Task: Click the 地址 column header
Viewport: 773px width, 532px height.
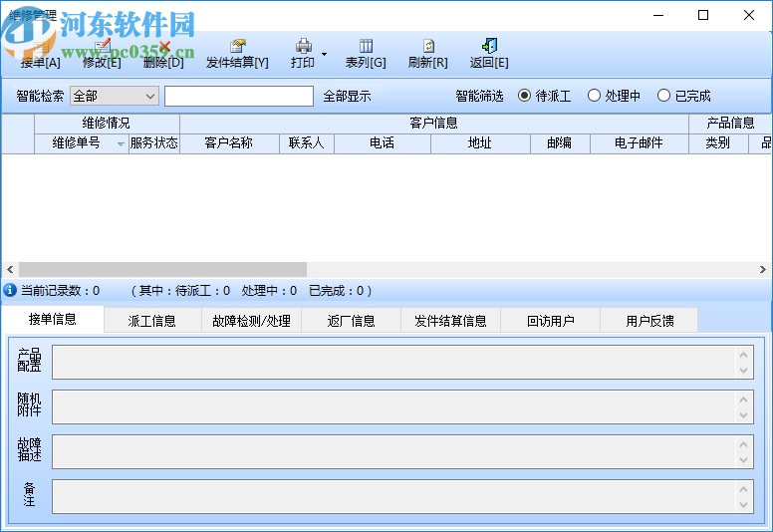Action: (480, 143)
